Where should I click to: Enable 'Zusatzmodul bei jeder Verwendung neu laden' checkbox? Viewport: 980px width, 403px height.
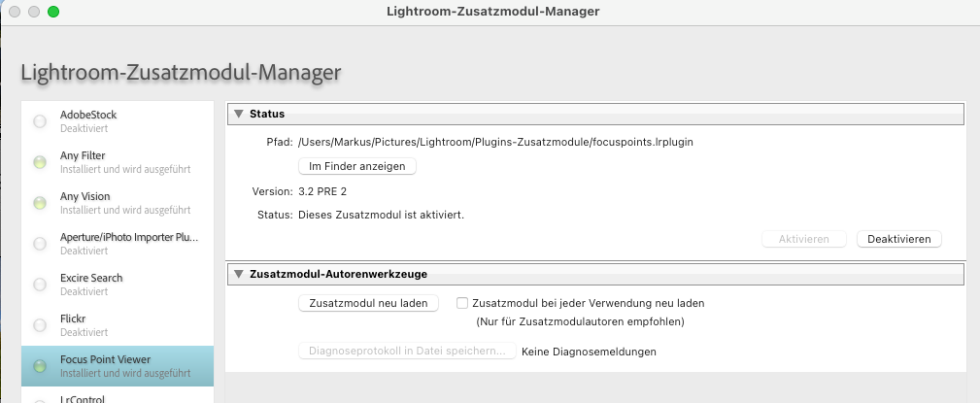tap(462, 303)
